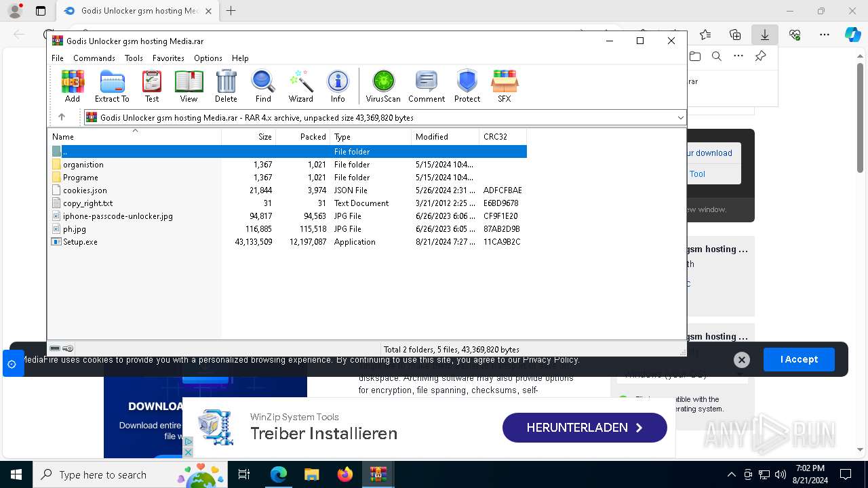Click the Add toolbar icon in WinRAR
Viewport: 868px width, 488px height.
coord(73,86)
